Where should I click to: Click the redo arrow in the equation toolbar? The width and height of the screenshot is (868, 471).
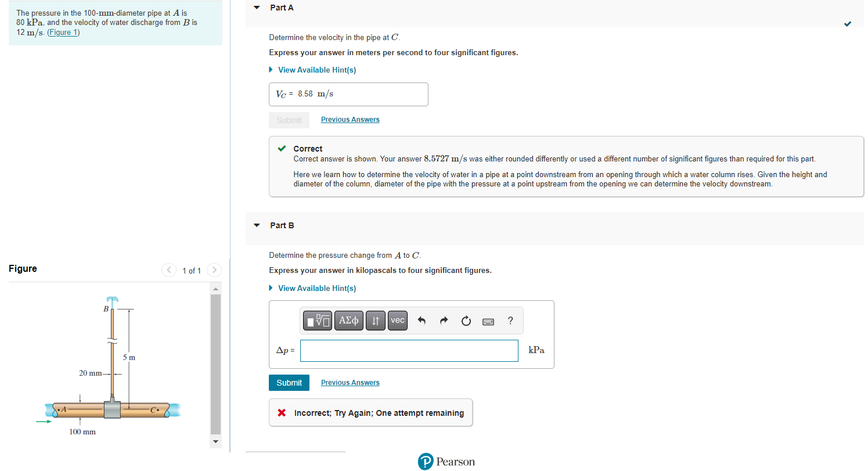443,320
